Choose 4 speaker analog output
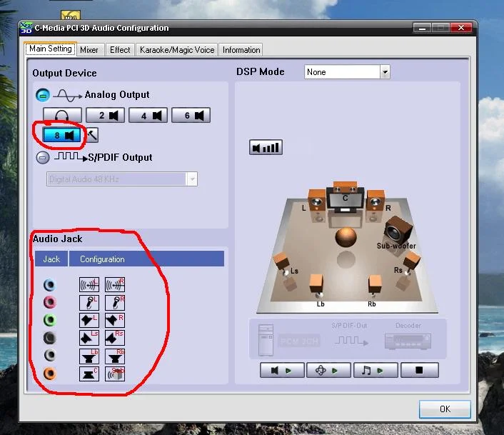The height and width of the screenshot is (435, 504). pos(148,115)
